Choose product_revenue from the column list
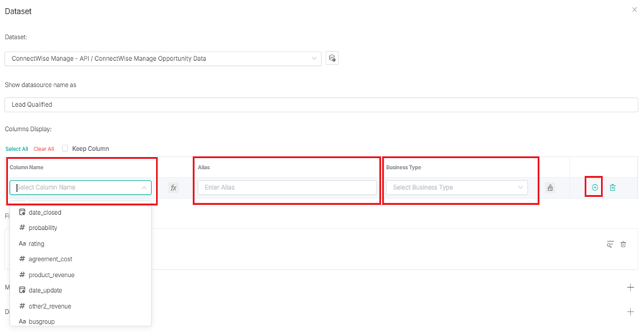This screenshot has height=333, width=644. point(51,275)
